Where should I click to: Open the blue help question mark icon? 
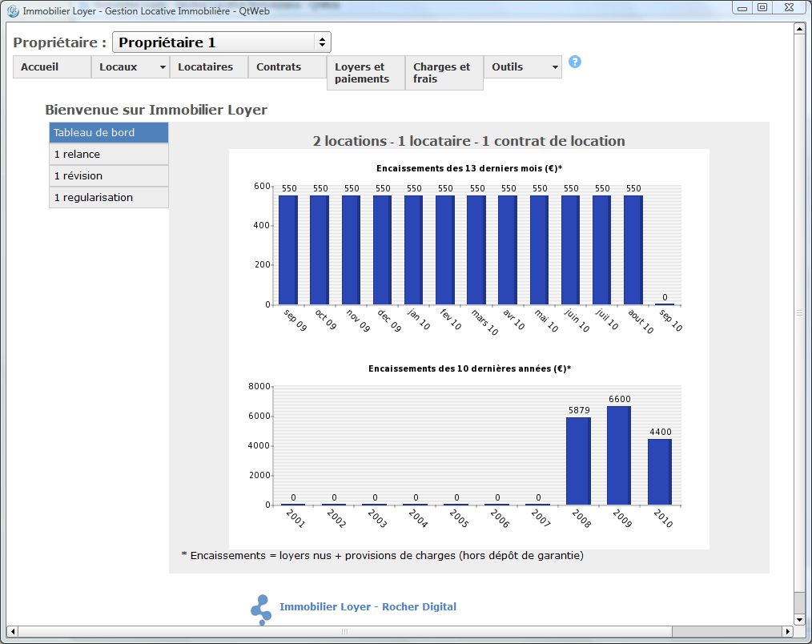point(575,62)
